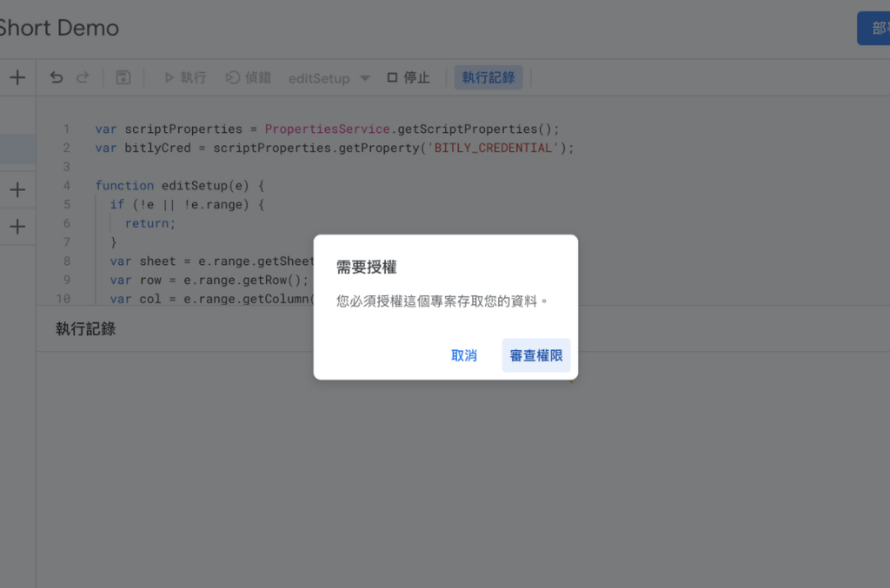Click line number 1 in the gutter
The image size is (890, 588).
pyautogui.click(x=66, y=129)
